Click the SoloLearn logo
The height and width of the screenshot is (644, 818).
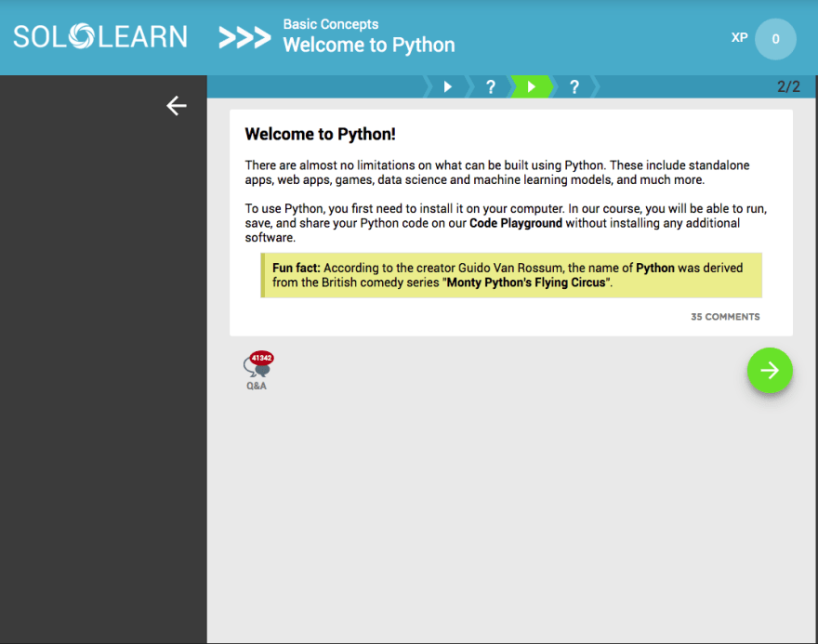coord(100,36)
